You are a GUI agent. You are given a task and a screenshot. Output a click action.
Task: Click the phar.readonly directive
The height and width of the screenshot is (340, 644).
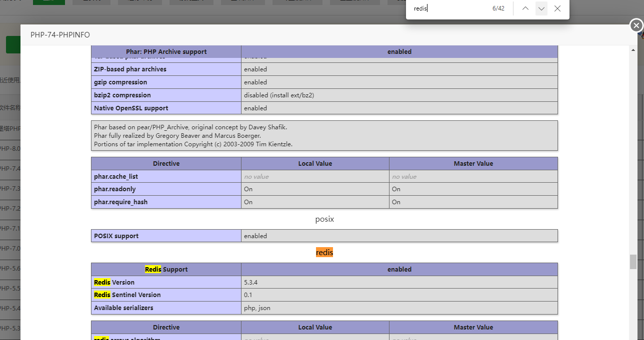point(114,189)
